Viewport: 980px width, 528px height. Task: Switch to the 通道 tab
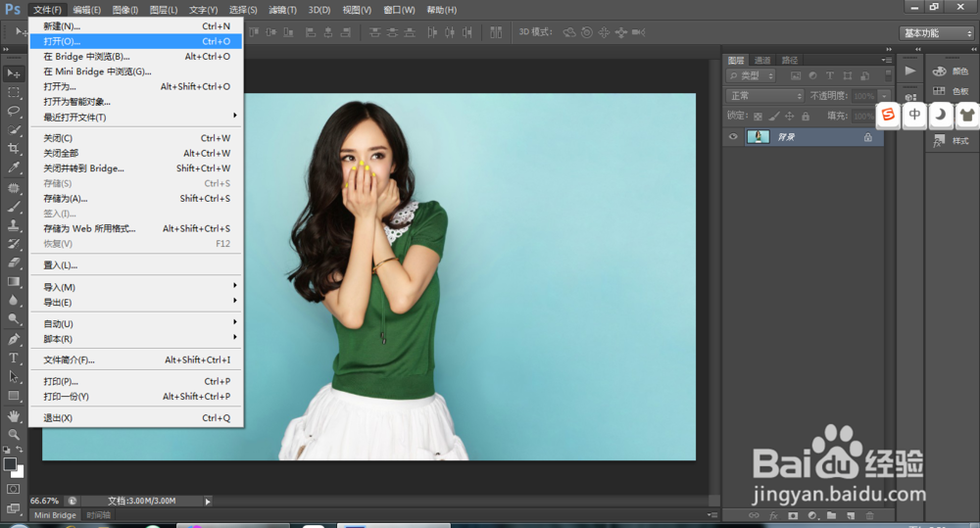pyautogui.click(x=762, y=60)
